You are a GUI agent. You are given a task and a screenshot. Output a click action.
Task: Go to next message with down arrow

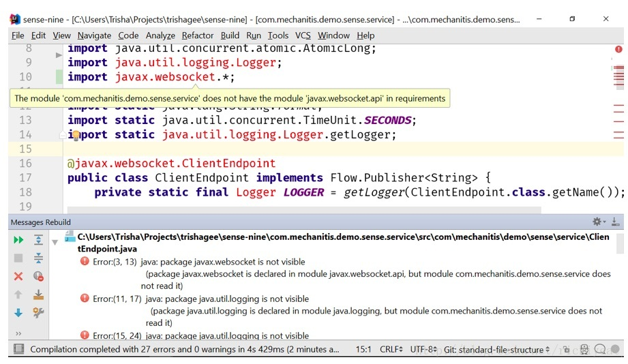click(18, 313)
